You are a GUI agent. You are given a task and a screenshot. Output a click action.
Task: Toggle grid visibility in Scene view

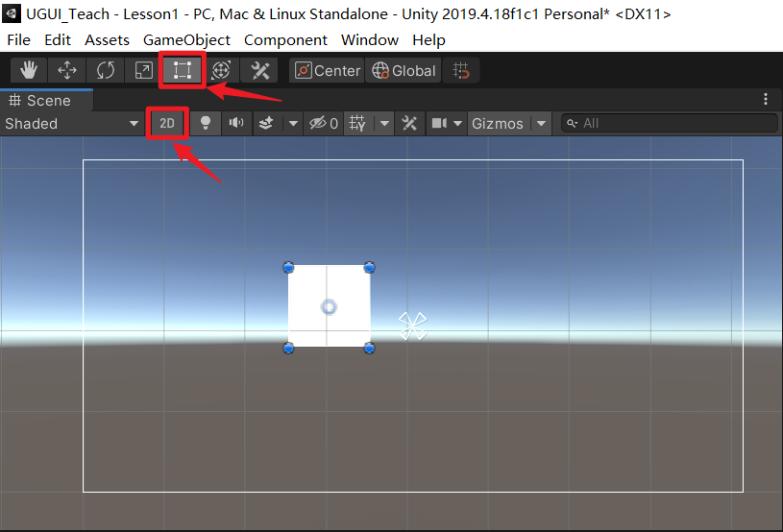(357, 123)
